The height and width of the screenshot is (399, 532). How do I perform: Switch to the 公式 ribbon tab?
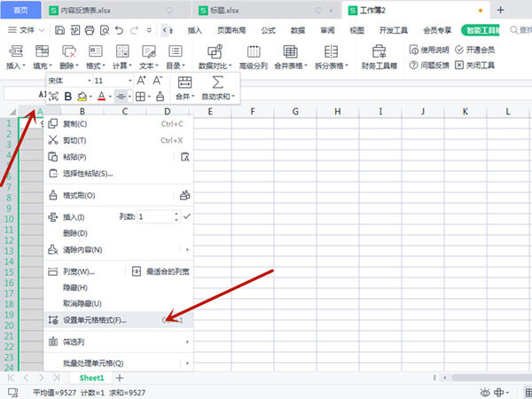click(x=268, y=30)
